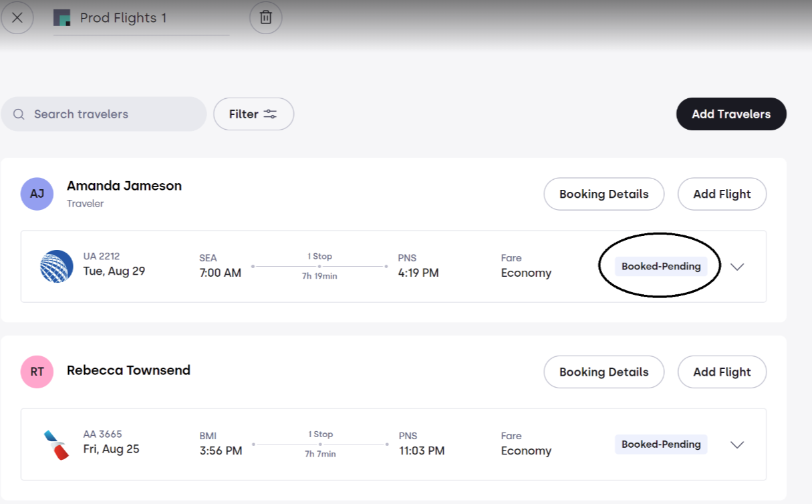
Task: Click flight number AA 3665
Action: point(102,434)
